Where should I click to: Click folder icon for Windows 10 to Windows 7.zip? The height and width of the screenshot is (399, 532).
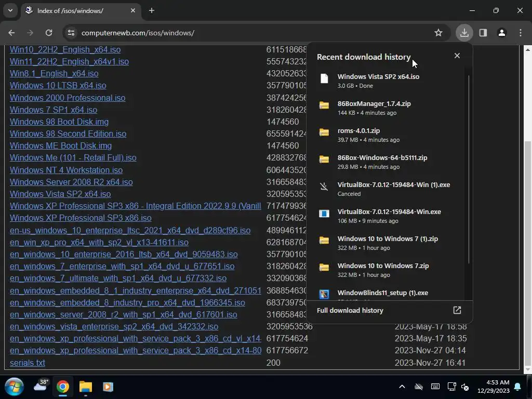tap(324, 268)
